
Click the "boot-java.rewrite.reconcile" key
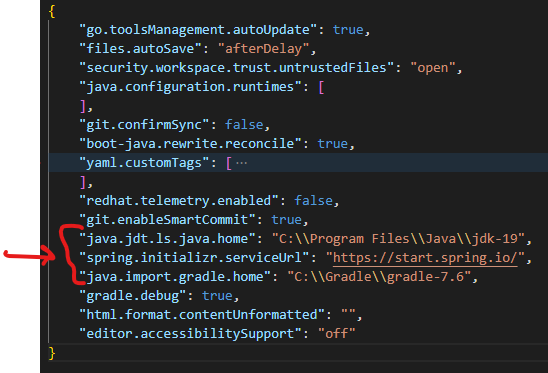191,144
